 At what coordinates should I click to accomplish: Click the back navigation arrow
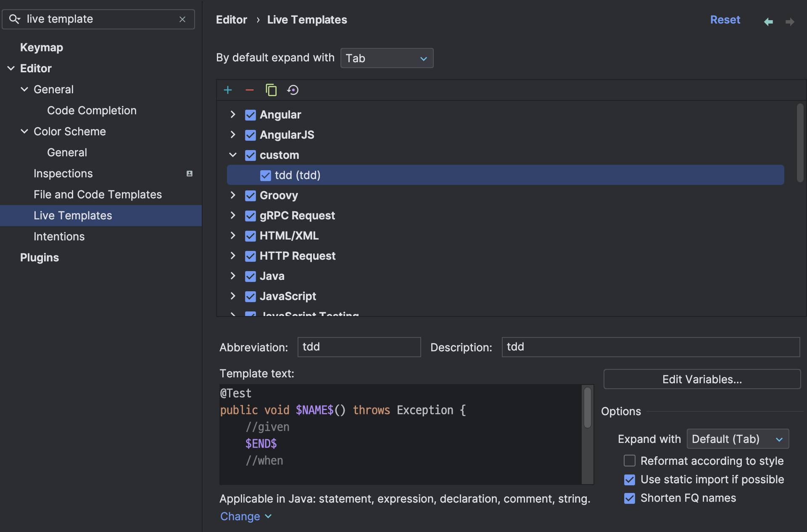coord(768,21)
